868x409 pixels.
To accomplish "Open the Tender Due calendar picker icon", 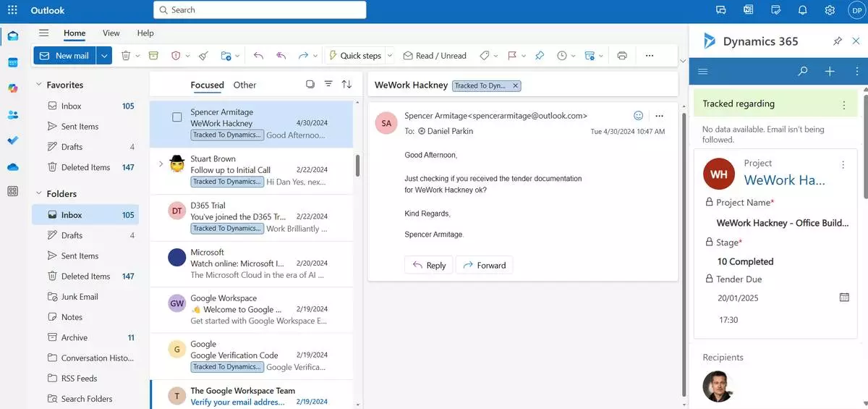I will 843,298.
